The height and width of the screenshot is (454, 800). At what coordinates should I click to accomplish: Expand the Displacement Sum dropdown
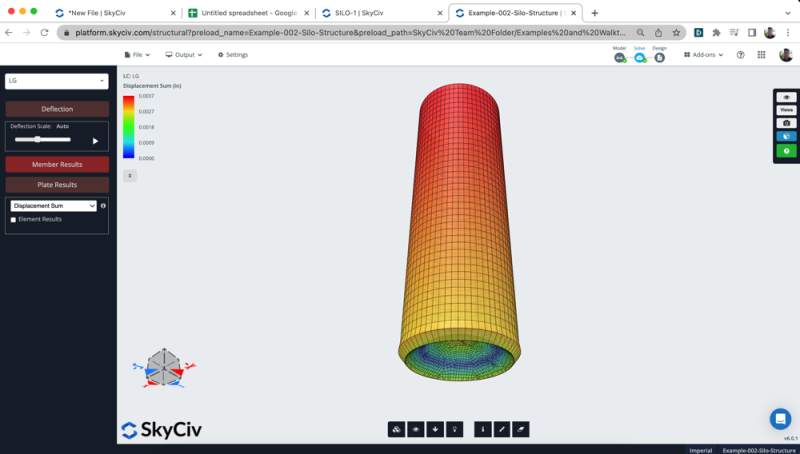[x=53, y=205]
